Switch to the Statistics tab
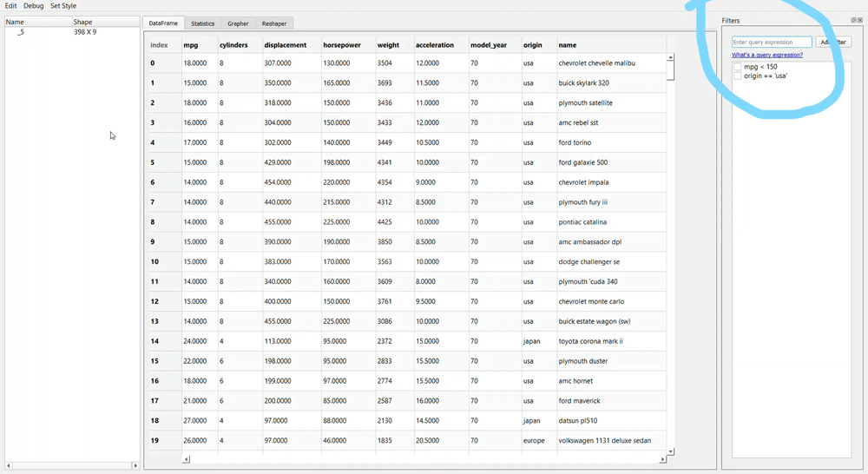 (202, 23)
